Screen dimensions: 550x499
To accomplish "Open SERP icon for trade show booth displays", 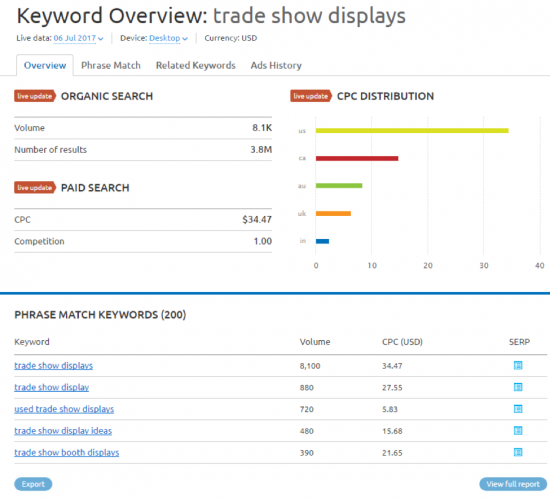I will [518, 452].
